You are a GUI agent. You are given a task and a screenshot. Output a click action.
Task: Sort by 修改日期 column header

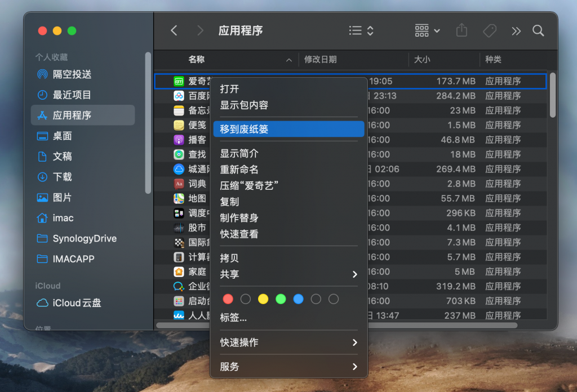[x=320, y=59]
